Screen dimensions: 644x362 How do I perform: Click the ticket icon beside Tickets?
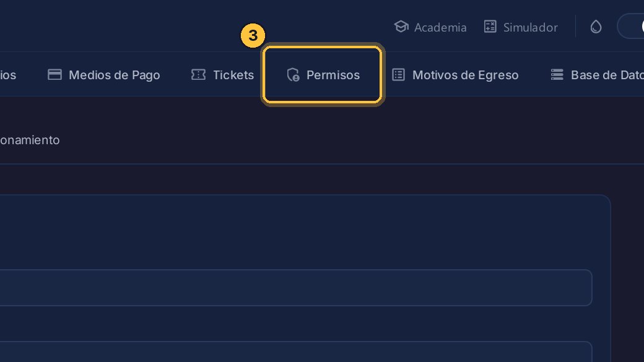(198, 75)
